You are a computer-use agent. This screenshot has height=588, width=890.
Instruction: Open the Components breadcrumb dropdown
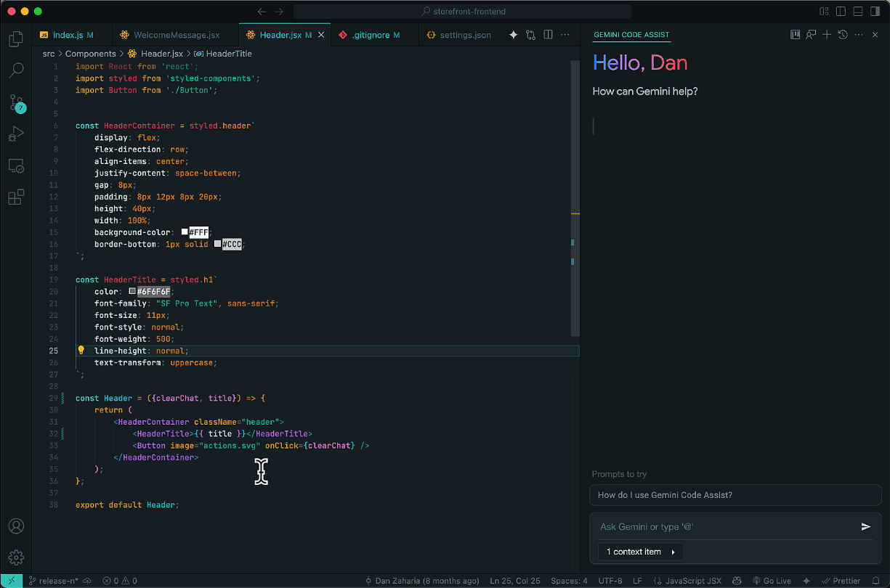click(91, 53)
